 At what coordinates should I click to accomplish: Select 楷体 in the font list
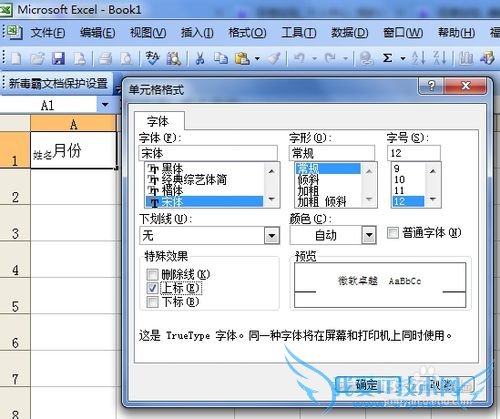(204, 191)
